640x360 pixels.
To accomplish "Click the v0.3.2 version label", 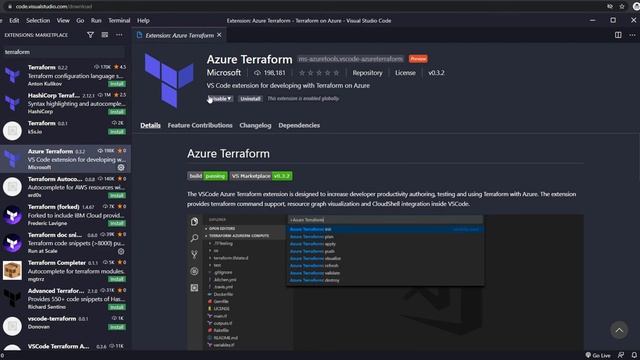I will 436,73.
